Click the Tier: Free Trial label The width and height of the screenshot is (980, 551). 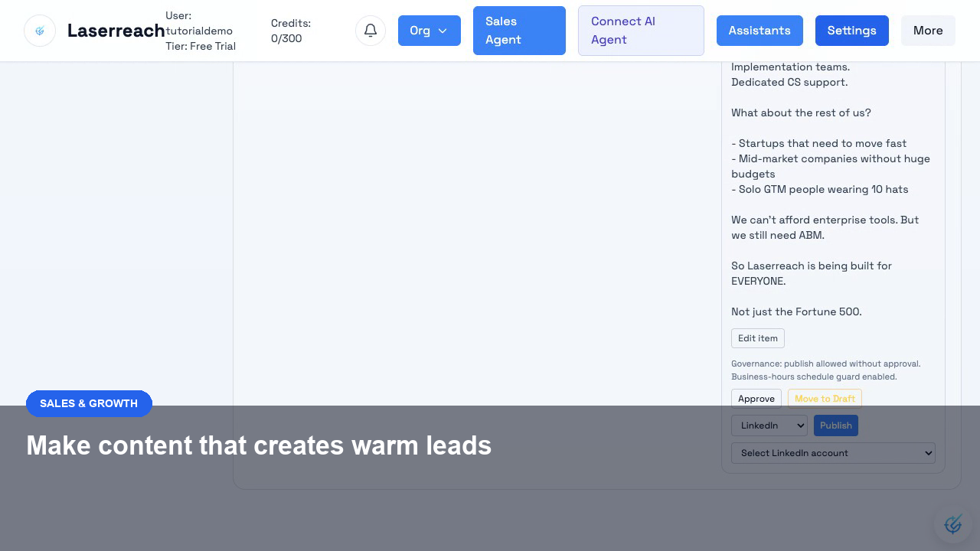201,46
